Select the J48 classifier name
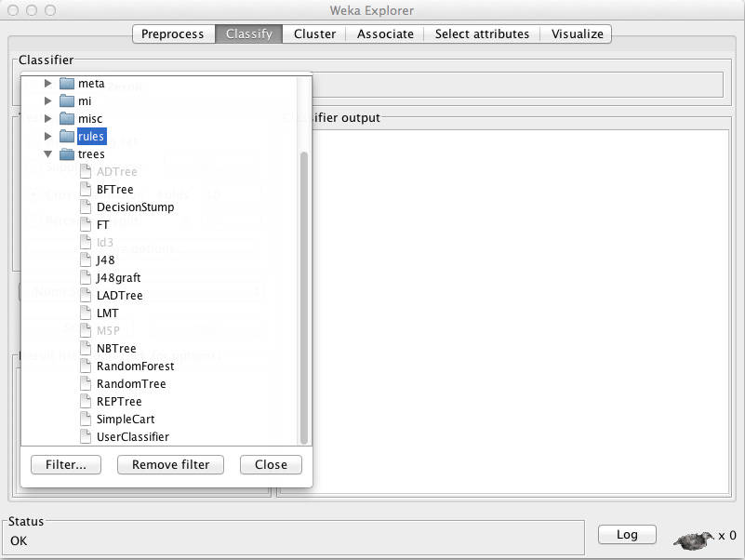745x560 pixels. 105,260
